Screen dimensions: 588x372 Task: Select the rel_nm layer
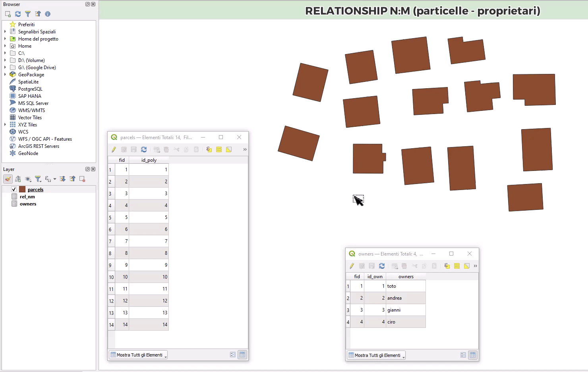(27, 197)
